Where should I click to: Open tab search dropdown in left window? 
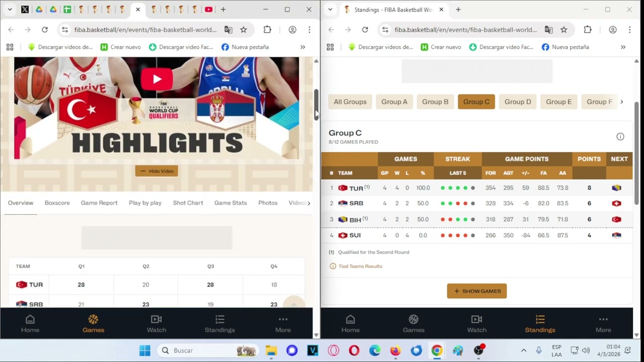[x=10, y=10]
